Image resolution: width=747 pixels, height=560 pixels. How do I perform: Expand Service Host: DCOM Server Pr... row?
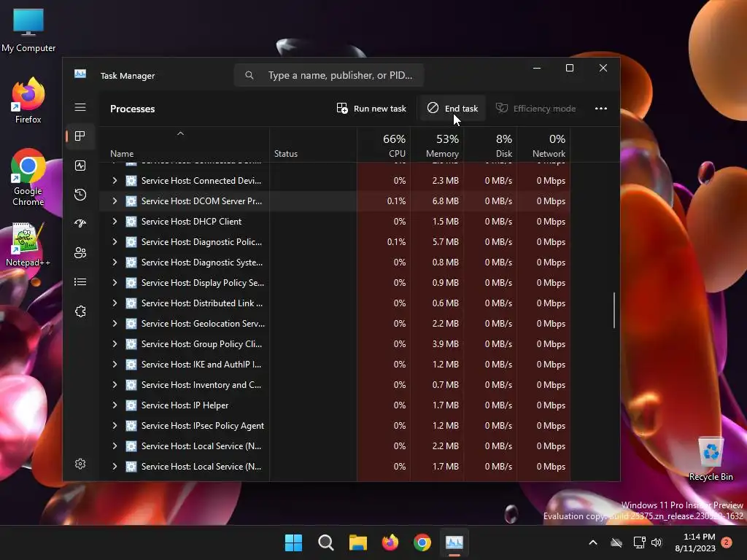tap(115, 201)
